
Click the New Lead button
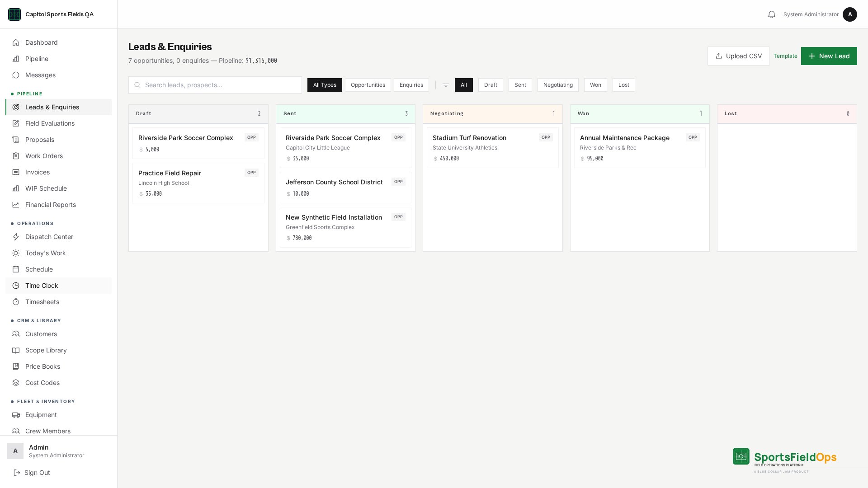829,56
